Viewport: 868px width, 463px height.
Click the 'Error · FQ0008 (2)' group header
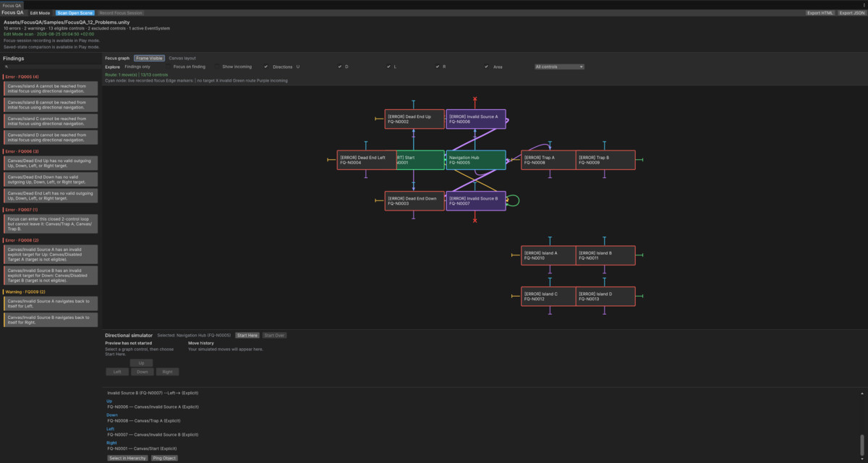pos(22,240)
